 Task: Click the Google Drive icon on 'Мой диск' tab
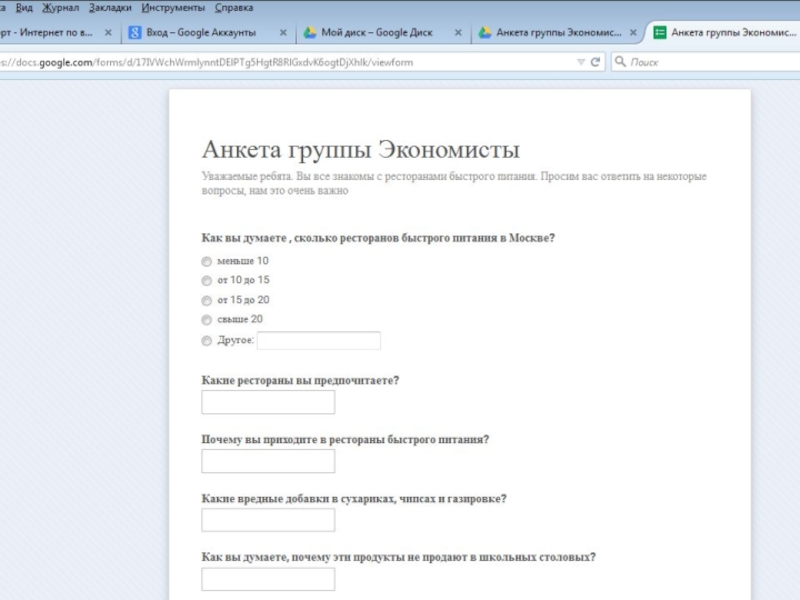tap(310, 33)
